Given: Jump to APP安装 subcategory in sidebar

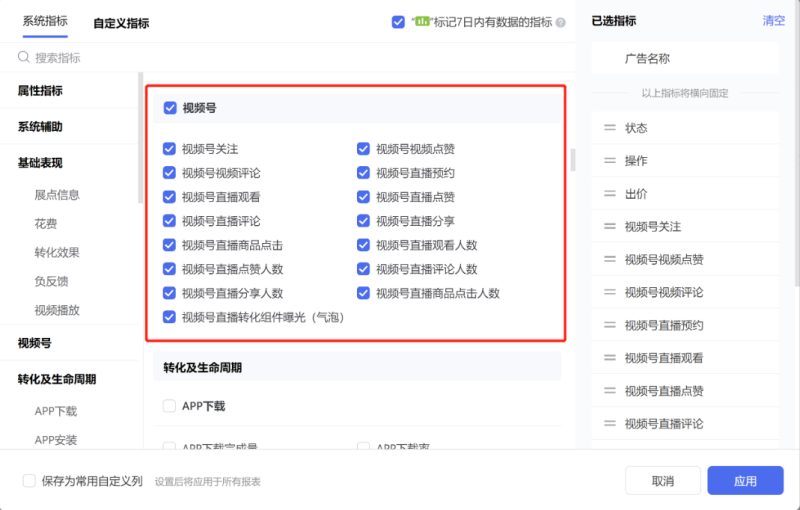Looking at the screenshot, I should pyautogui.click(x=56, y=440).
